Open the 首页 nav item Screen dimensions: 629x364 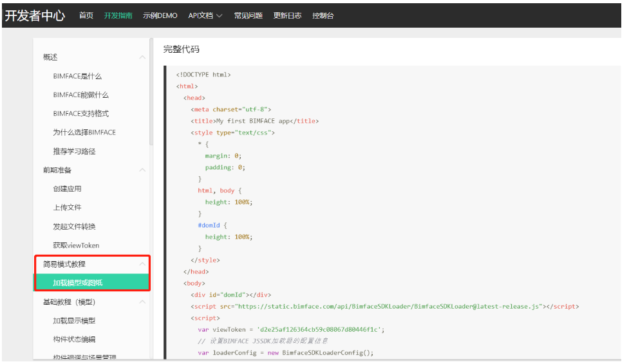point(86,15)
